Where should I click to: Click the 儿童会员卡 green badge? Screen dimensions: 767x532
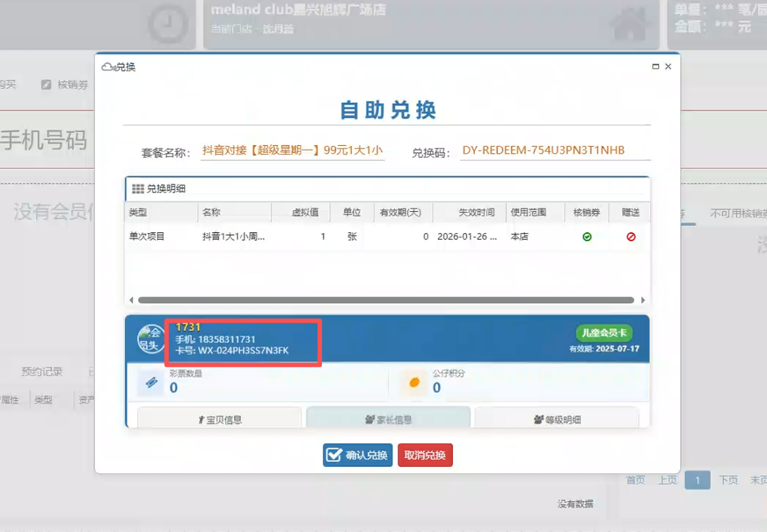604,333
